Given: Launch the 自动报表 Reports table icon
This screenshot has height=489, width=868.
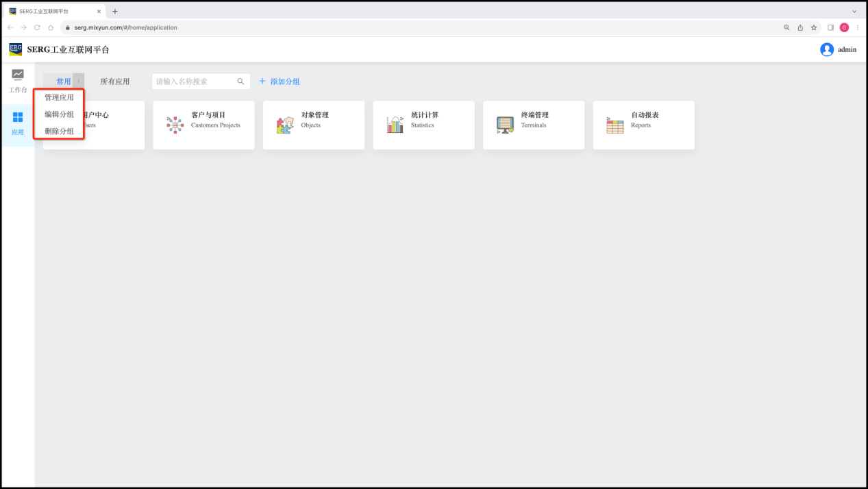Looking at the screenshot, I should point(615,125).
